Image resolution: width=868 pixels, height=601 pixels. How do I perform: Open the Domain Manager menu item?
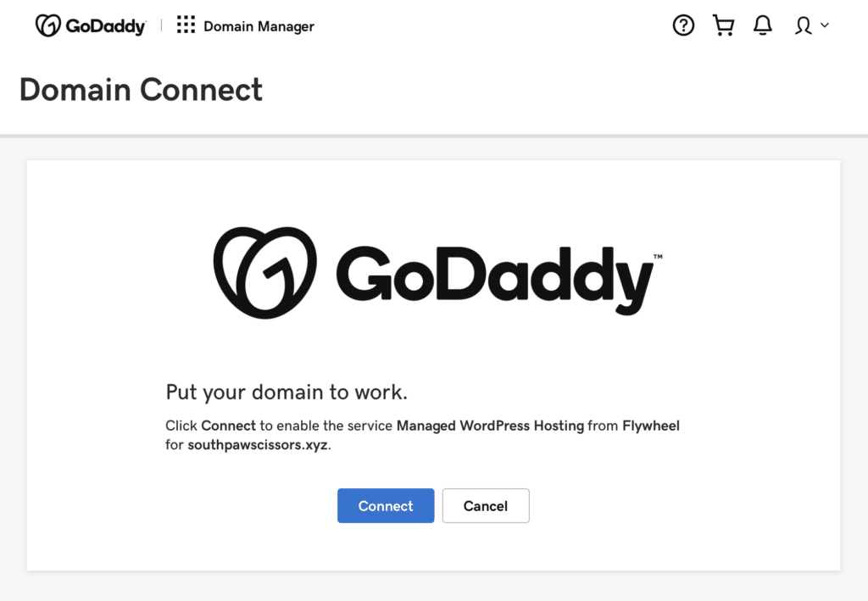tap(258, 26)
